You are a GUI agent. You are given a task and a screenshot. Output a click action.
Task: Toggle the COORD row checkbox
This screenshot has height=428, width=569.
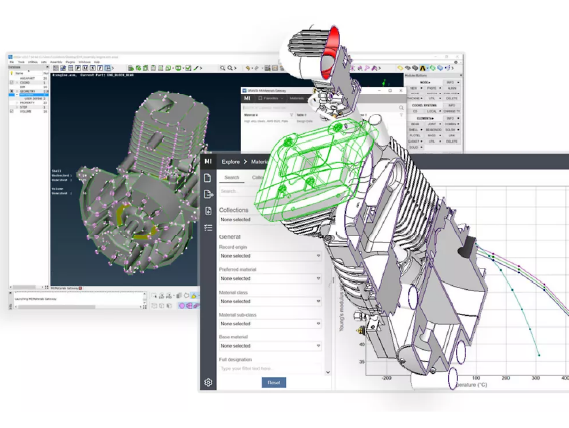tap(12, 82)
